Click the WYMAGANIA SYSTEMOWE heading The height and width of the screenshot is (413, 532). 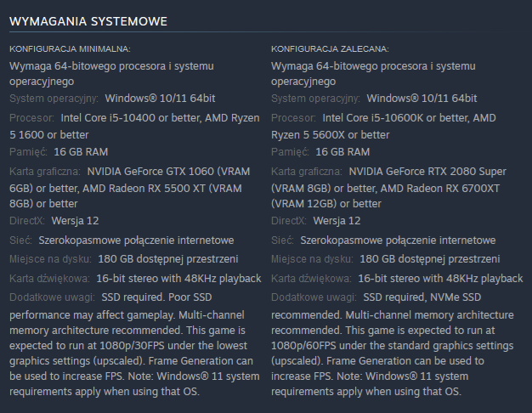[88, 20]
